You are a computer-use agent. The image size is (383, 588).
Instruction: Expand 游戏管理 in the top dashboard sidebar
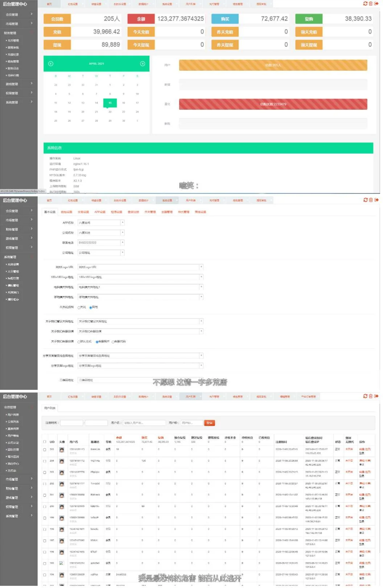click(18, 84)
